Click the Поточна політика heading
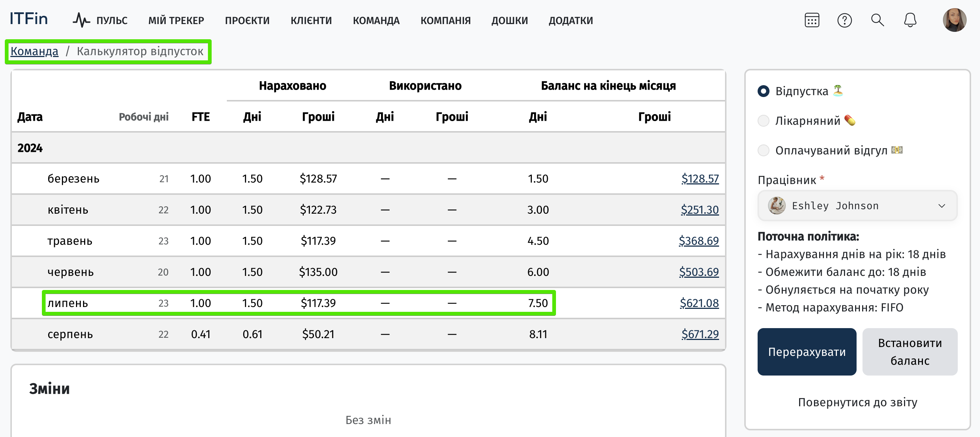 tap(808, 236)
